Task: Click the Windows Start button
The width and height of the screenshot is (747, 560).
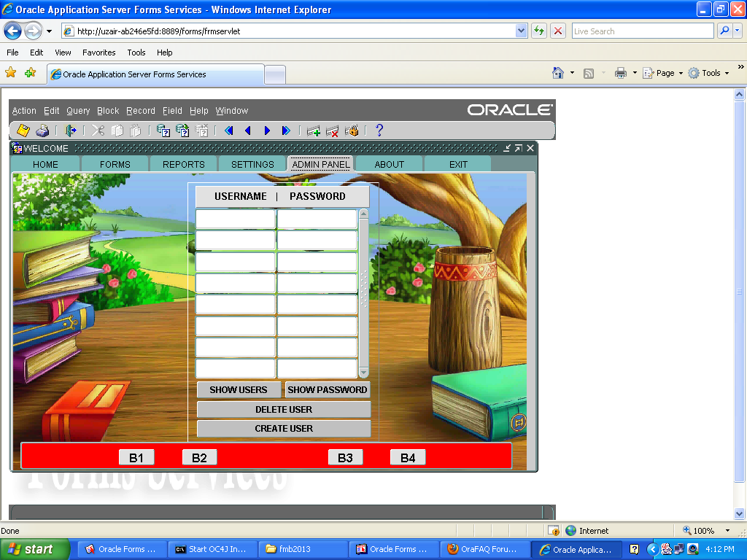Action: coord(35,549)
